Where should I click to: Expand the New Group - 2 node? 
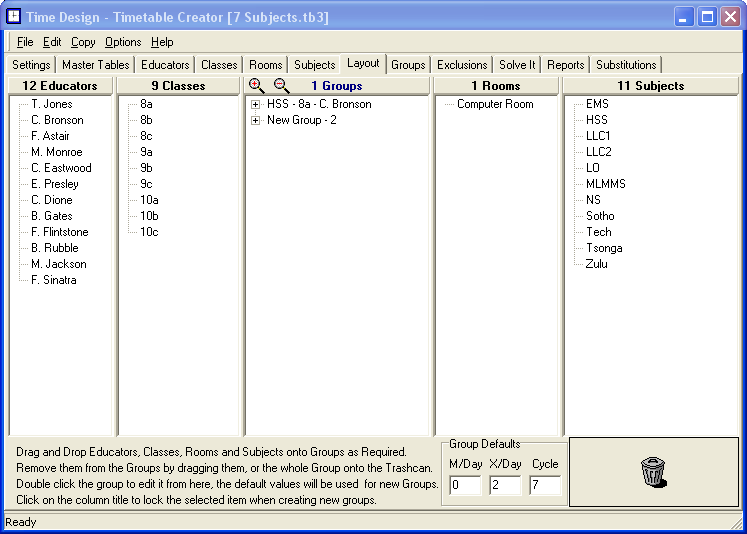256,120
